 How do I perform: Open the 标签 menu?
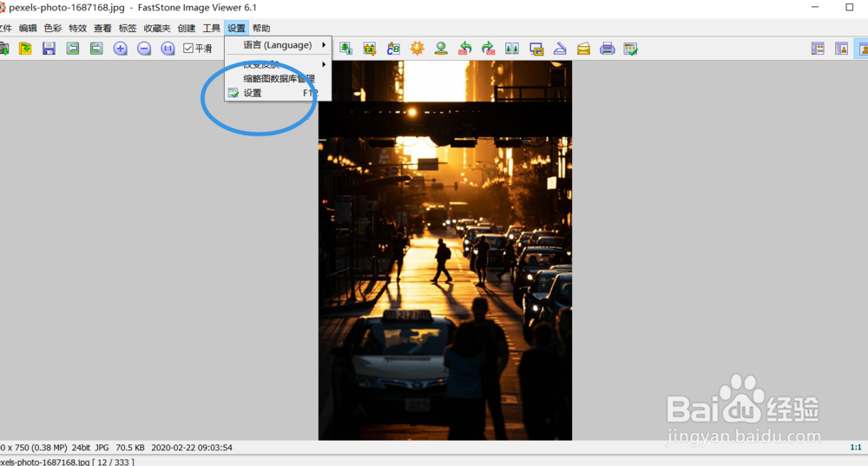[x=128, y=29]
